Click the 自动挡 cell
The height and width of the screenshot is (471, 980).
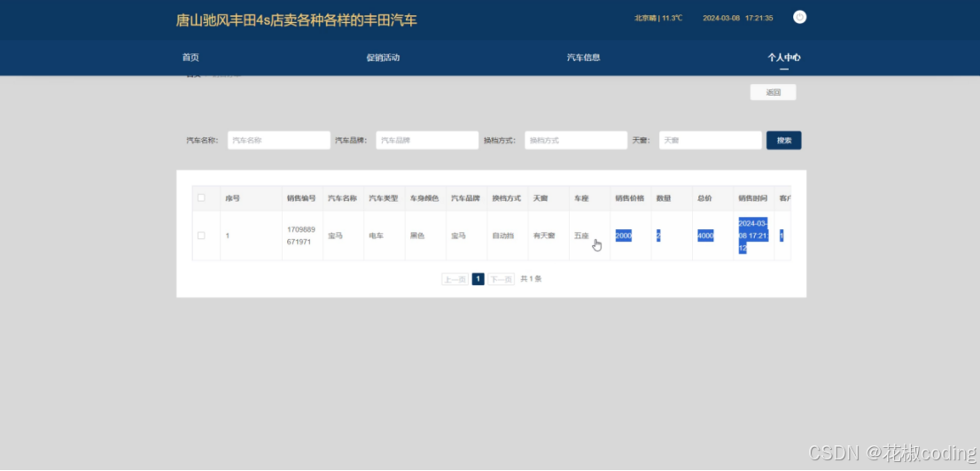coord(503,236)
